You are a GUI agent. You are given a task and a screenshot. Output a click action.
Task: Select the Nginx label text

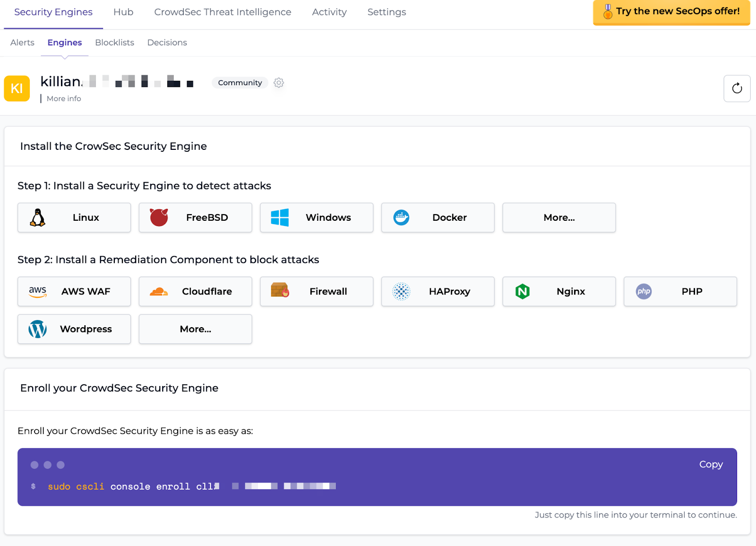tap(571, 292)
